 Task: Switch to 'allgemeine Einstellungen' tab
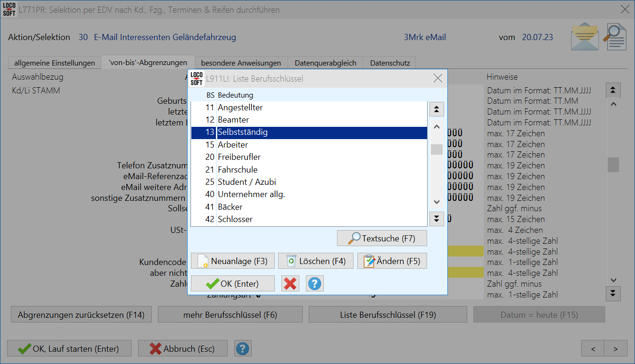tap(55, 63)
